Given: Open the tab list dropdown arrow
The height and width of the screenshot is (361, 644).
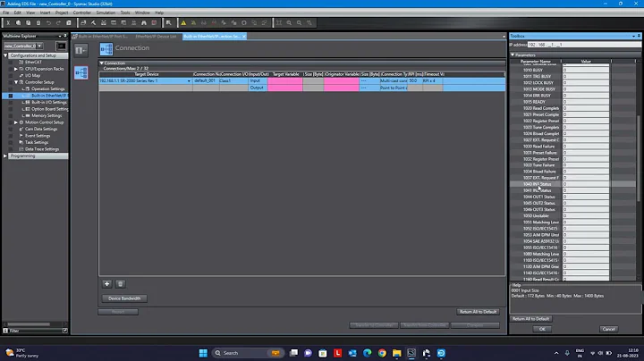Looking at the screenshot, I should [x=504, y=37].
